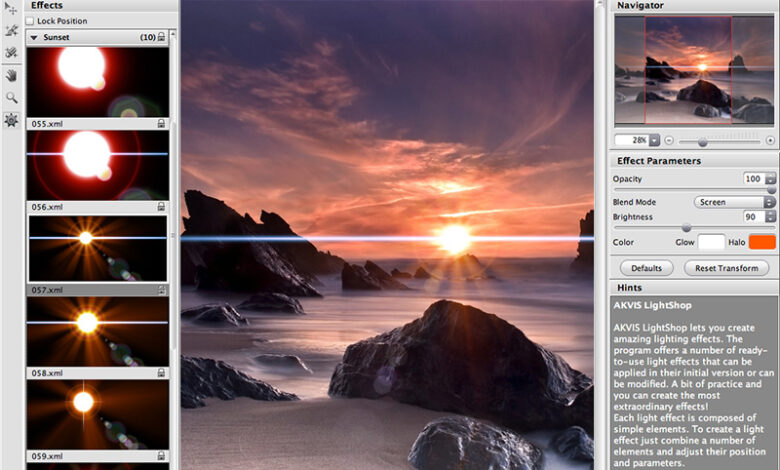The image size is (780, 470).
Task: Click the Opacity value stepper arrows
Action: 771,179
